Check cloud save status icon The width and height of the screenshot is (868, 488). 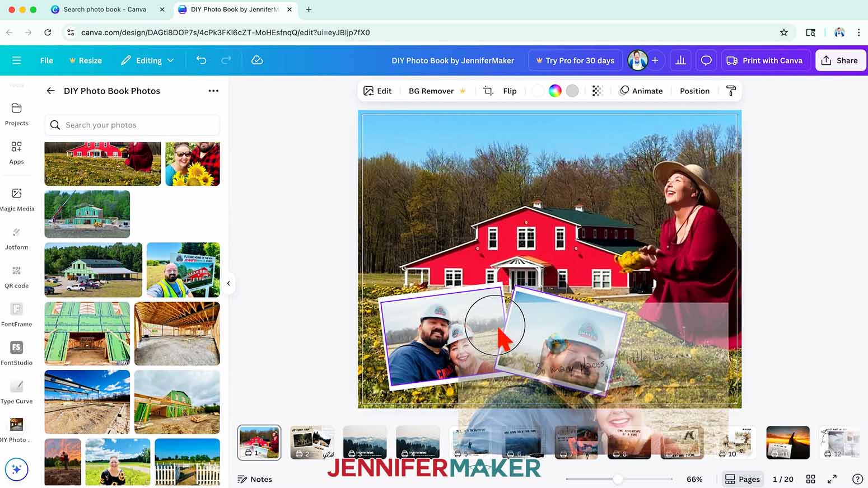pyautogui.click(x=257, y=60)
